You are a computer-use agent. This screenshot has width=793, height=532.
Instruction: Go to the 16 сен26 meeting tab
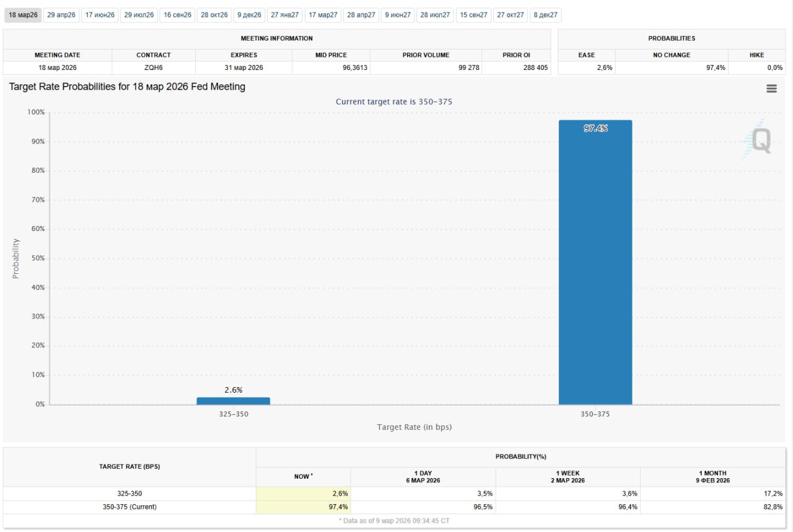pos(177,15)
